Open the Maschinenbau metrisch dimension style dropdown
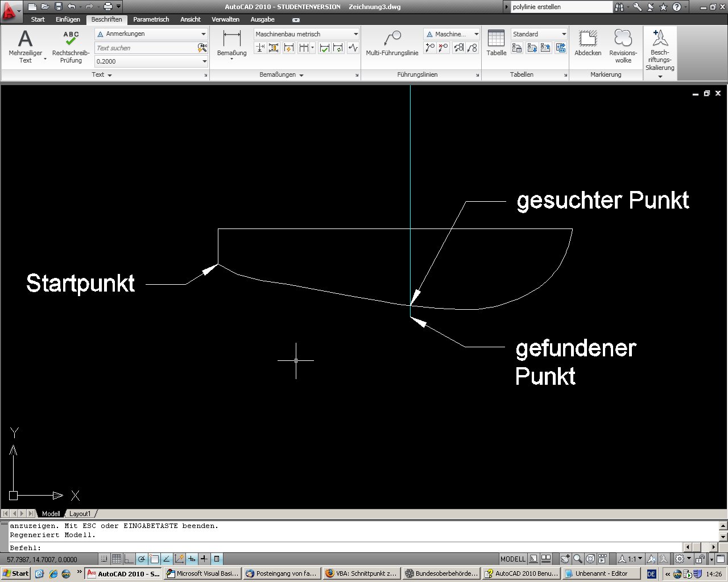 coord(306,34)
